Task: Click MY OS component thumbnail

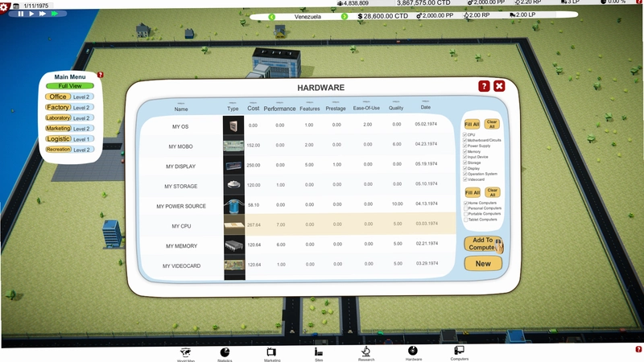Action: [x=233, y=125]
